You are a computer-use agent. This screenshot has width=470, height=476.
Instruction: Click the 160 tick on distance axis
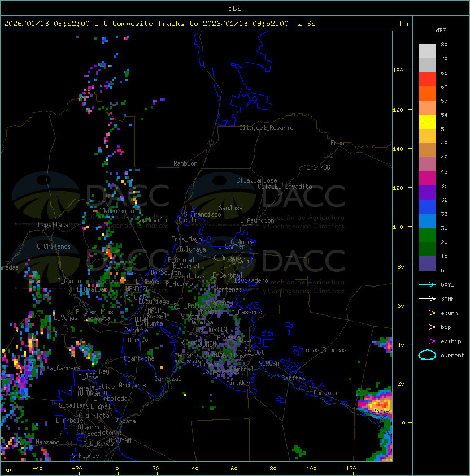point(398,110)
